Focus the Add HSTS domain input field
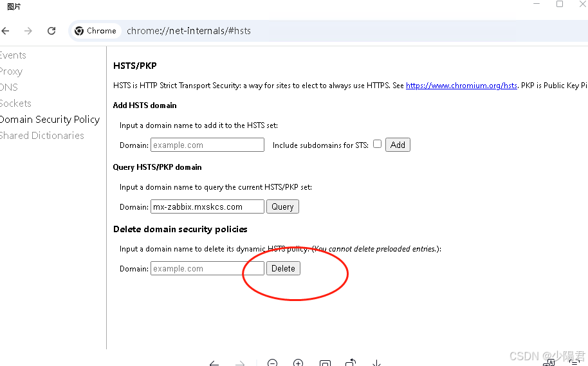 207,145
